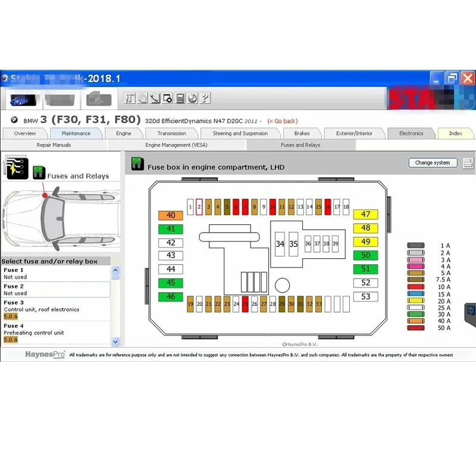Select Fuse 4 Preheating control unit entry
Screen dimensions: 476x476
tap(55, 333)
